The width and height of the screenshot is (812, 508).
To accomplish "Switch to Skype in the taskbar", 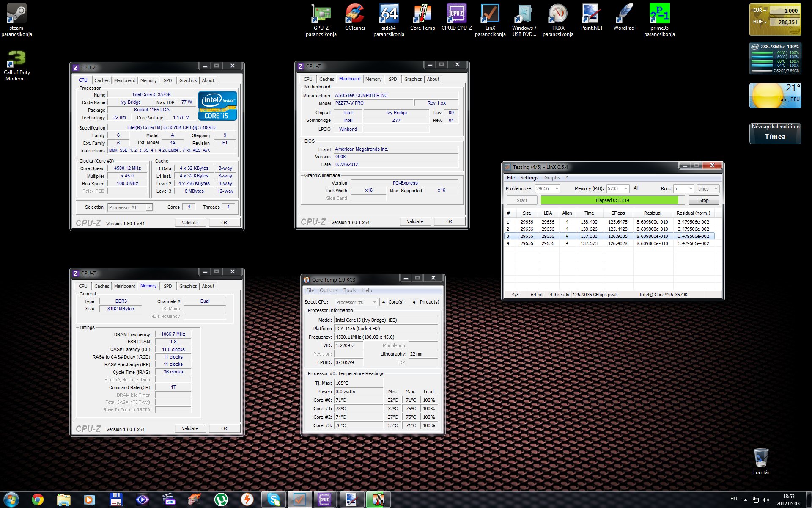I will [274, 500].
